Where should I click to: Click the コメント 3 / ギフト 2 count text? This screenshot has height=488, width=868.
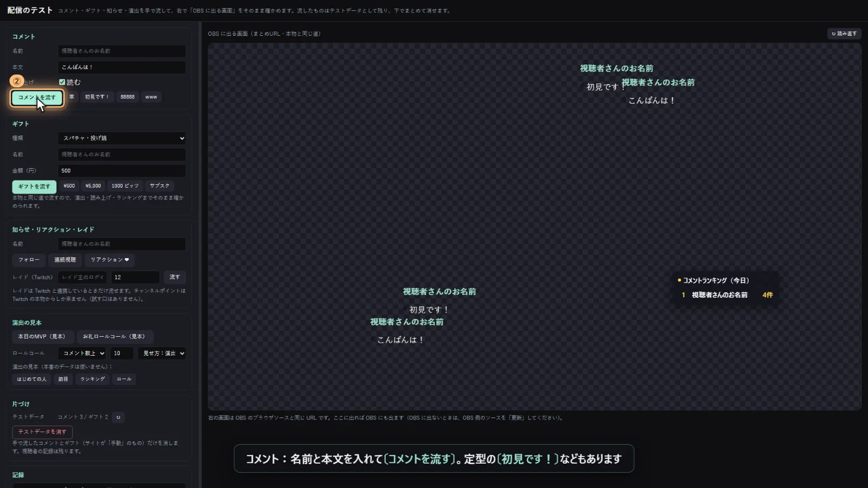point(83,417)
